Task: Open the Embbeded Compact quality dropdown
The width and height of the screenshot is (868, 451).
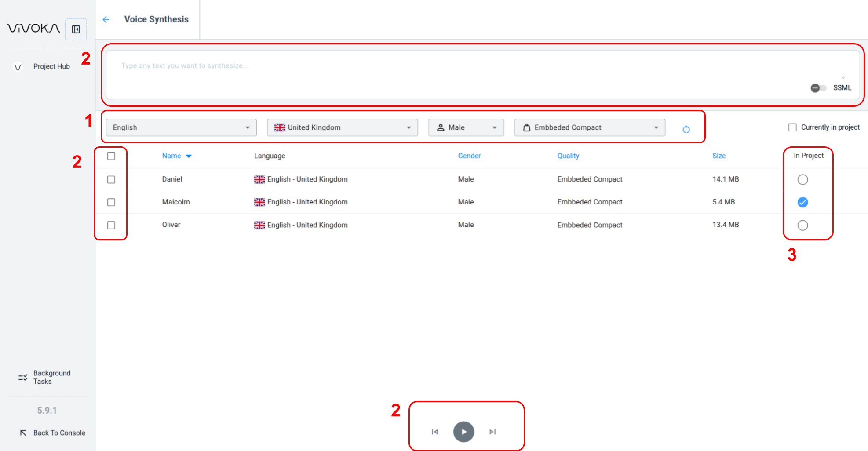Action: pyautogui.click(x=589, y=127)
